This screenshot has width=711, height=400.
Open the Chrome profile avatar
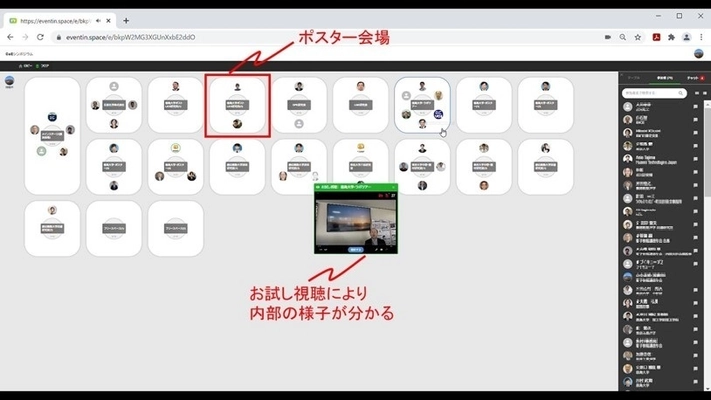tap(687, 37)
